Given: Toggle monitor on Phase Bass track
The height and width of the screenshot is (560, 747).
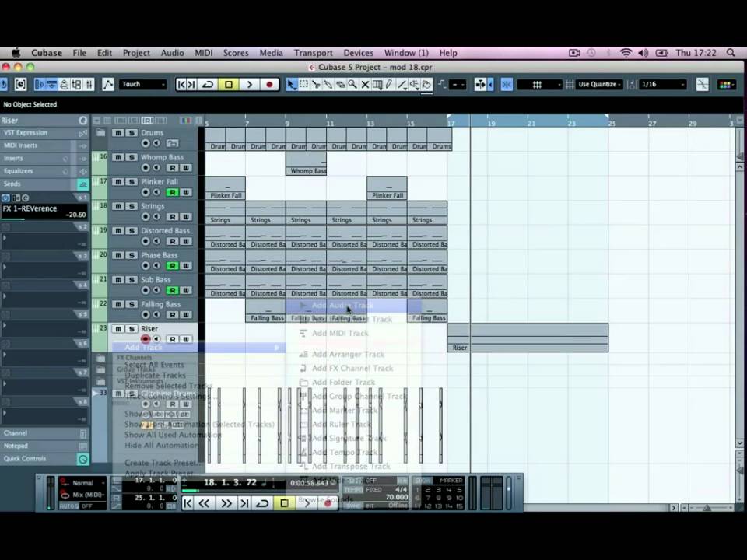Looking at the screenshot, I should point(156,266).
